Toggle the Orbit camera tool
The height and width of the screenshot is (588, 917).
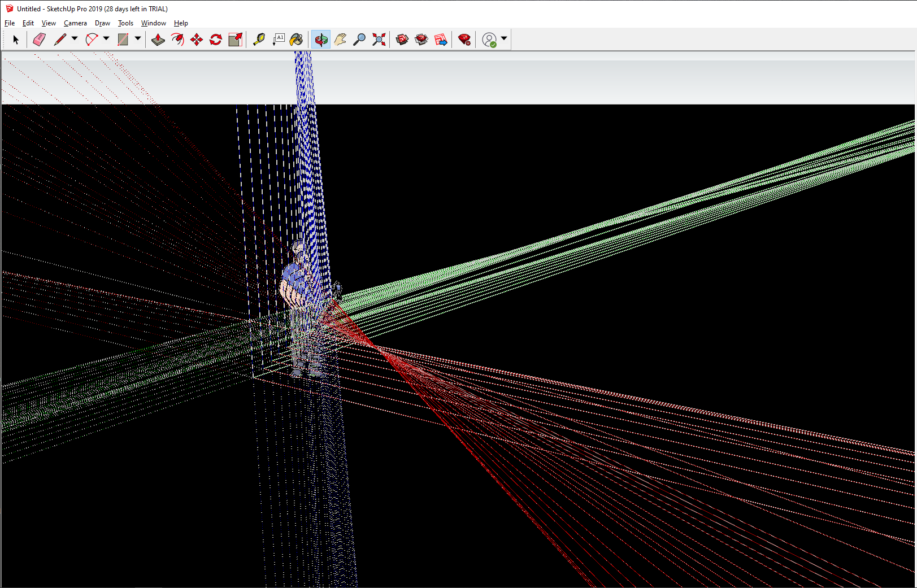coord(321,40)
